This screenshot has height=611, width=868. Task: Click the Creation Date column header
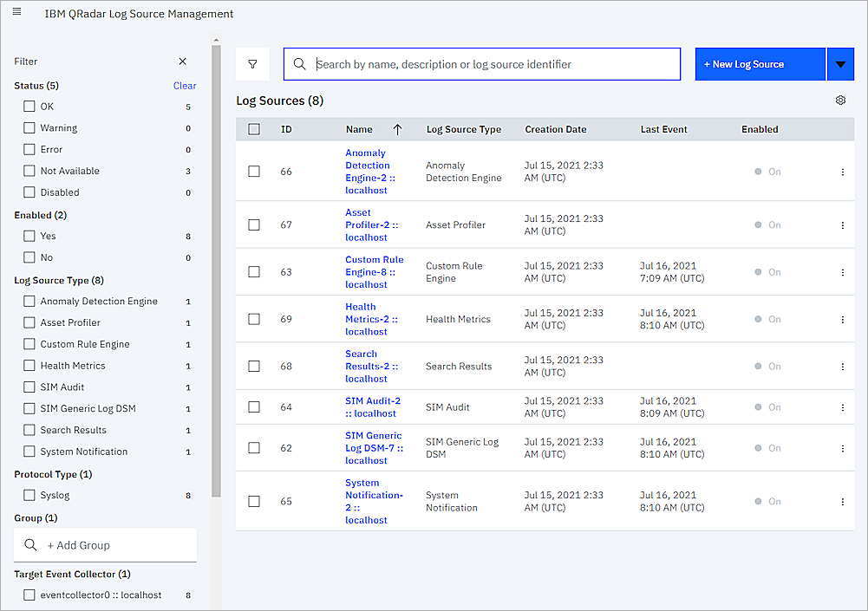555,129
